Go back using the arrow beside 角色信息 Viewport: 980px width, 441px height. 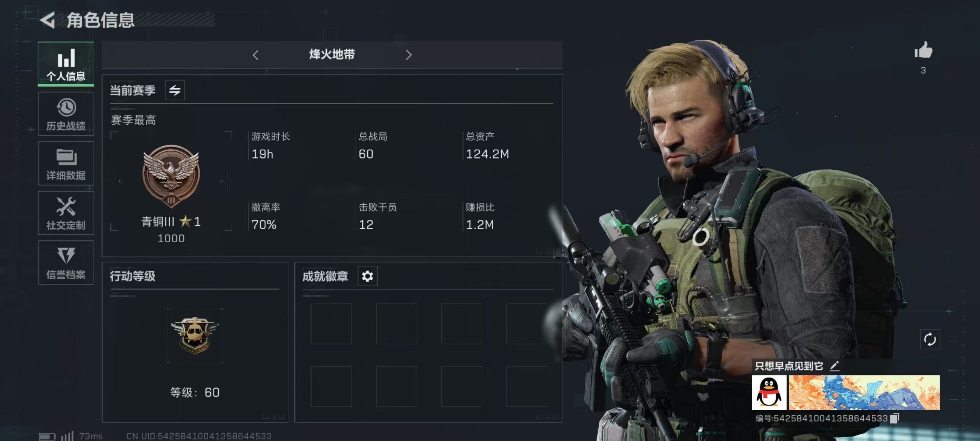click(x=48, y=20)
